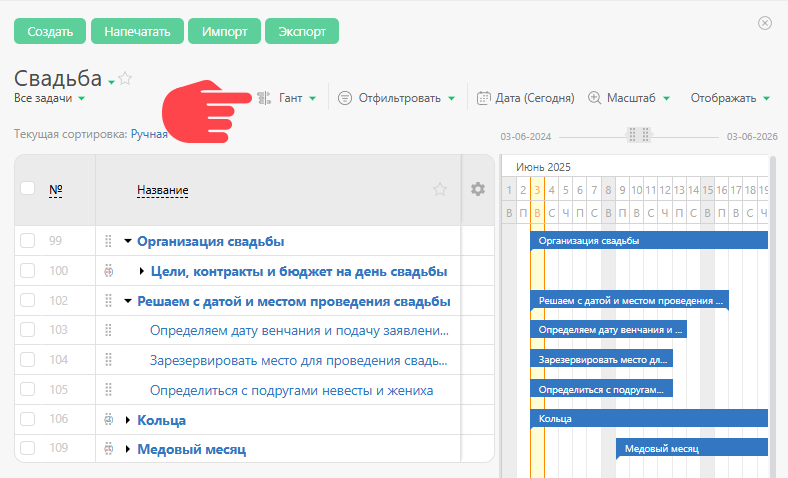Close the panel with the X icon
The width and height of the screenshot is (788, 478).
(765, 23)
